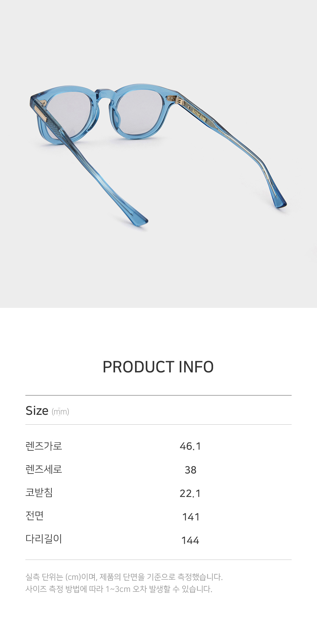Click the 46.1 lens width value

(x=190, y=446)
